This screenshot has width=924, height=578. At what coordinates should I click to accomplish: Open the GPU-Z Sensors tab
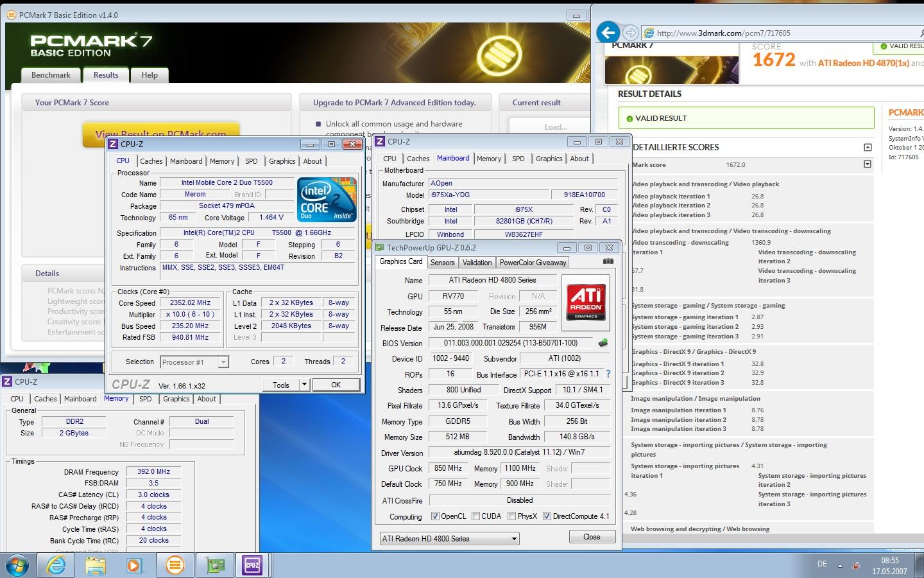(442, 262)
